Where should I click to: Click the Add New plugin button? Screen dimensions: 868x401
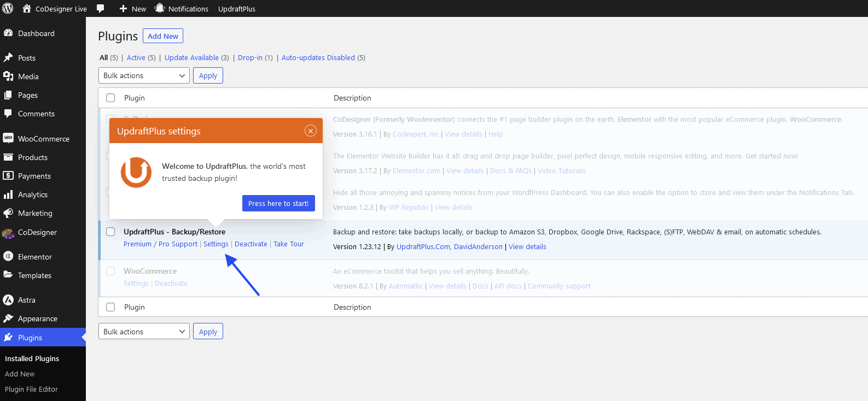tap(163, 36)
